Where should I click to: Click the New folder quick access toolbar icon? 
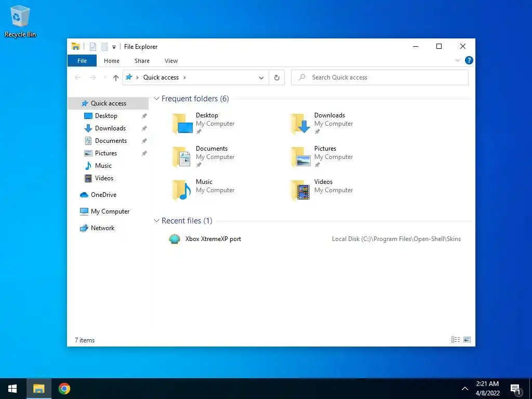click(104, 46)
